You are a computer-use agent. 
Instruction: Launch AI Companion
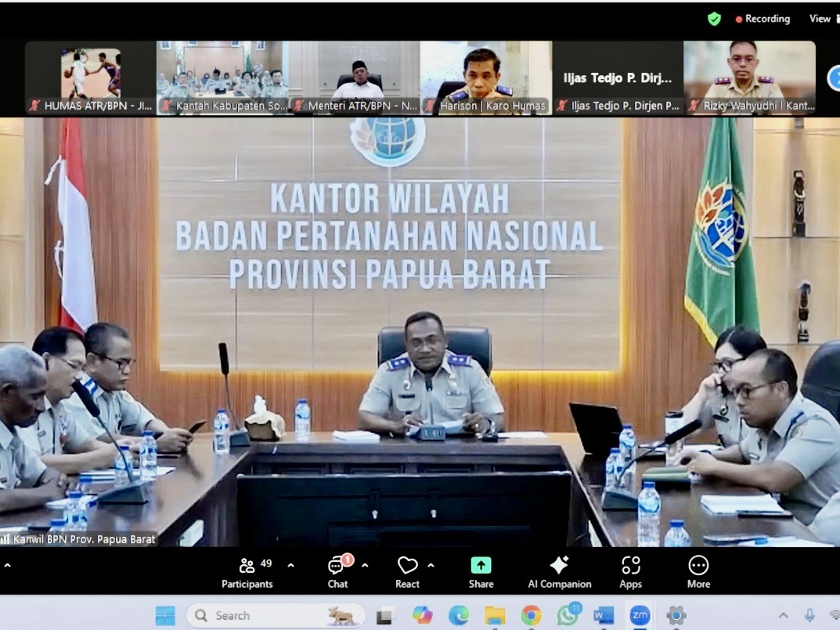(x=558, y=565)
